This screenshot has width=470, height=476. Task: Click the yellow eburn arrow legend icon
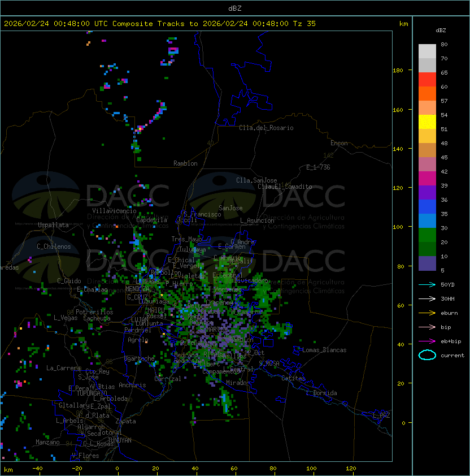pyautogui.click(x=427, y=313)
